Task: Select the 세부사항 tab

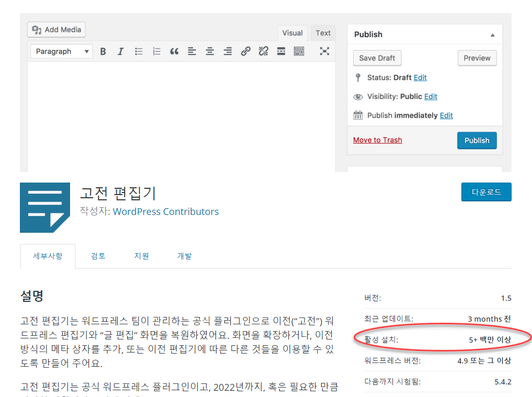Action: click(x=48, y=256)
